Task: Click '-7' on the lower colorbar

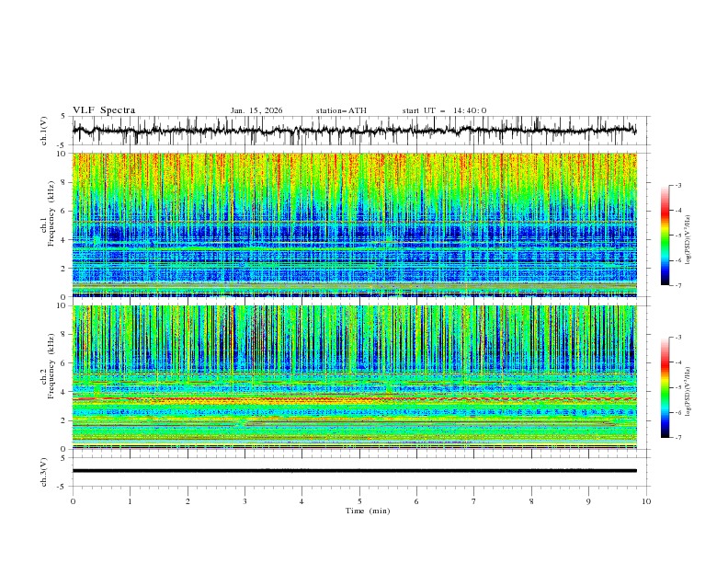Action: [677, 437]
